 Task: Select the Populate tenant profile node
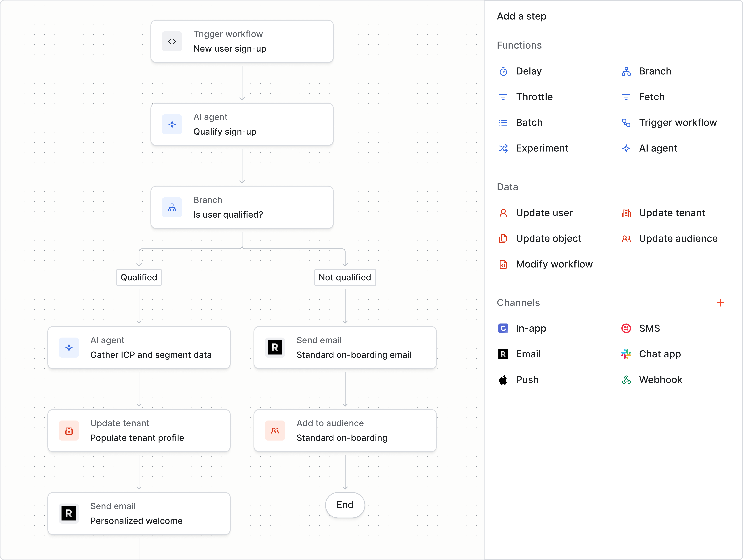pos(139,430)
